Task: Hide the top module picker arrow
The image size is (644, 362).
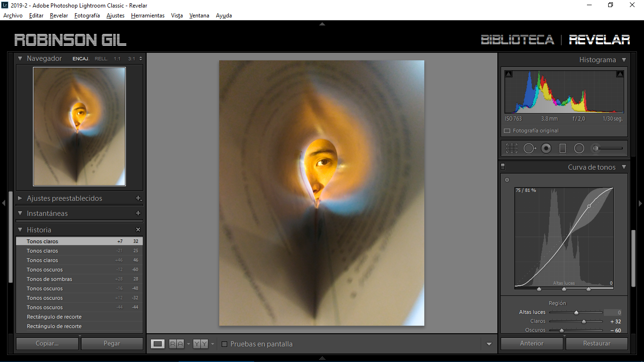Action: click(322, 24)
